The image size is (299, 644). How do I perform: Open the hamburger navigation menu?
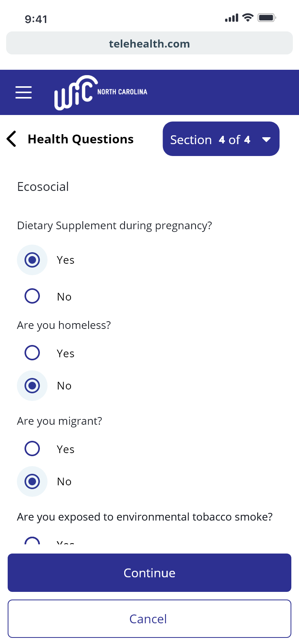pos(23,92)
